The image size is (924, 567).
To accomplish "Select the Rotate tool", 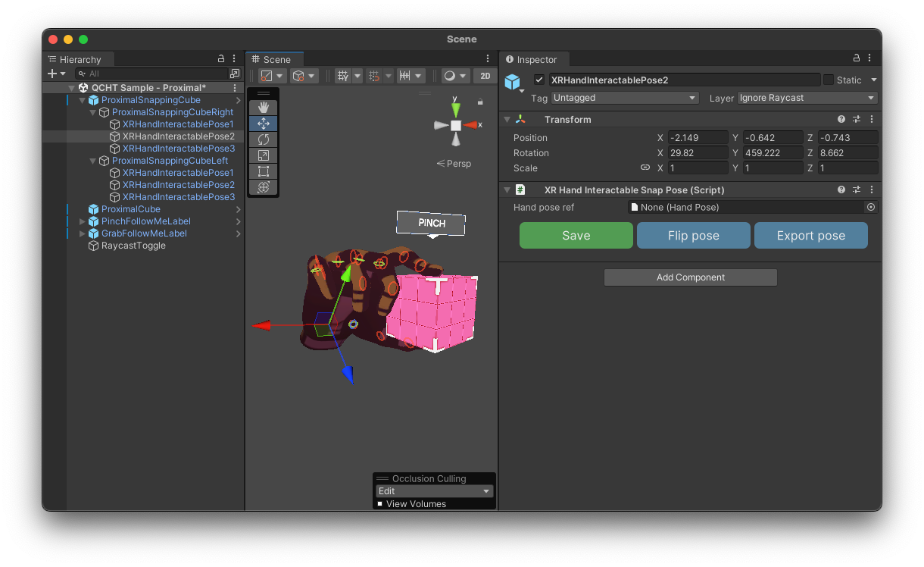I will [264, 139].
